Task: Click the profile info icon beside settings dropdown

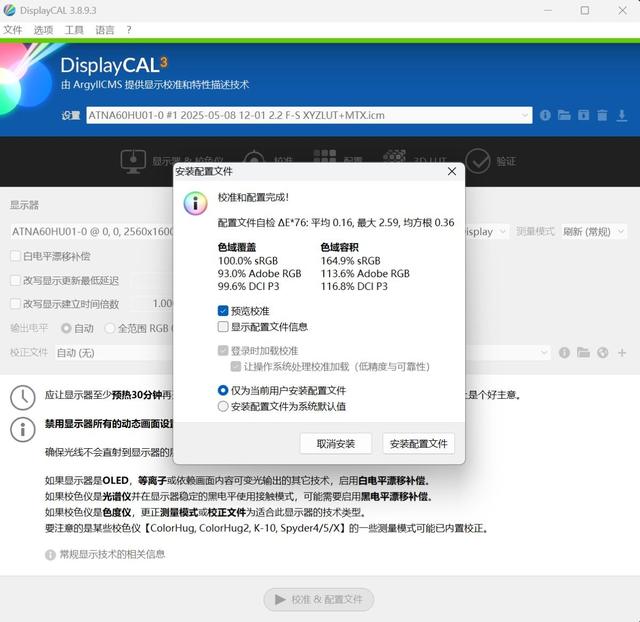Action: 545,116
